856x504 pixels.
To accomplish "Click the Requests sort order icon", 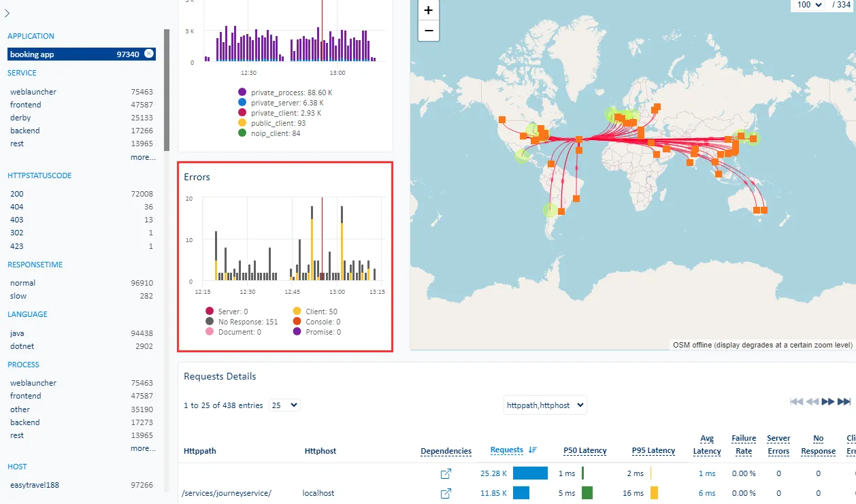I will coord(533,450).
